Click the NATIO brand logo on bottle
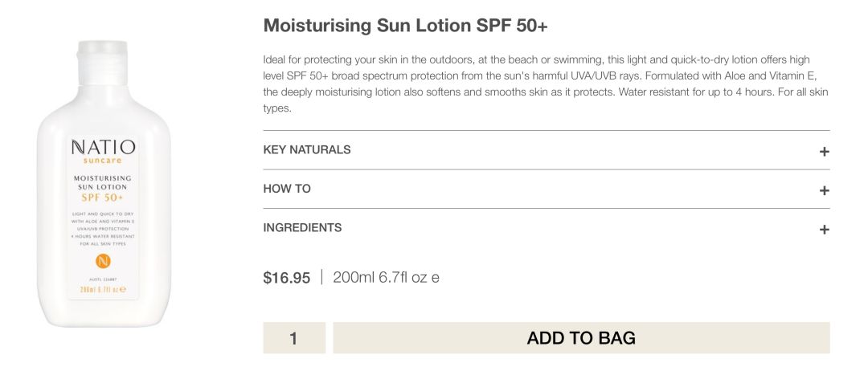The width and height of the screenshot is (868, 375). tap(103, 148)
